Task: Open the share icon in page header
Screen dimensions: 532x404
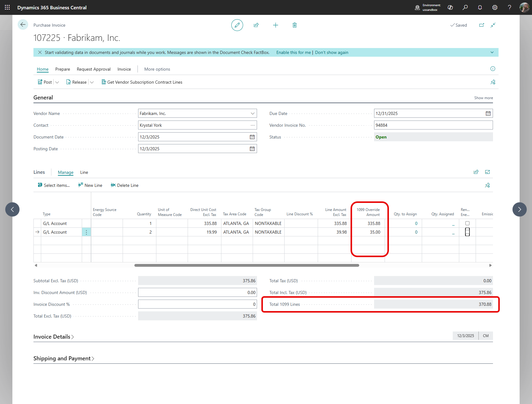Action: point(256,25)
